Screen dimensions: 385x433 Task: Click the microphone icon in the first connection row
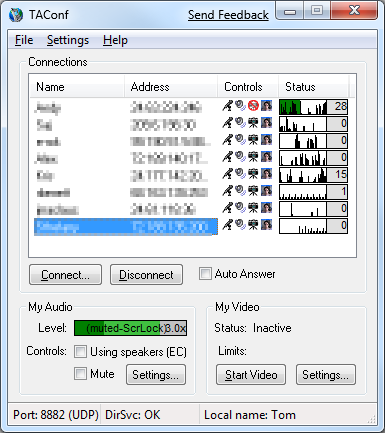[227, 106]
